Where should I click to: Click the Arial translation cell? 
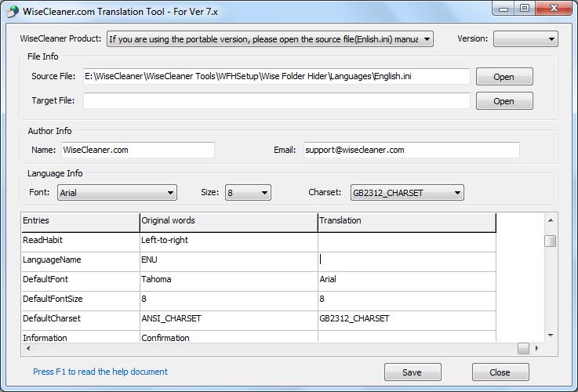[x=407, y=281]
